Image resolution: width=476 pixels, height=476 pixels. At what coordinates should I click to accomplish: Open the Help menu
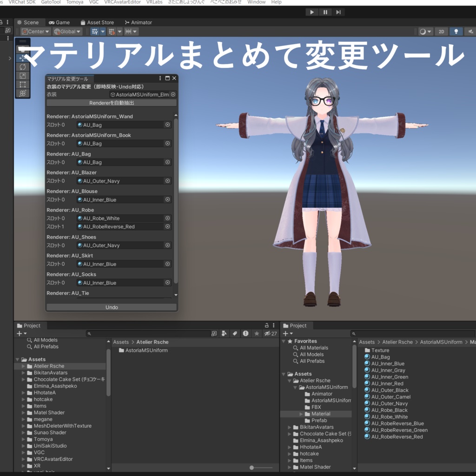click(x=276, y=2)
